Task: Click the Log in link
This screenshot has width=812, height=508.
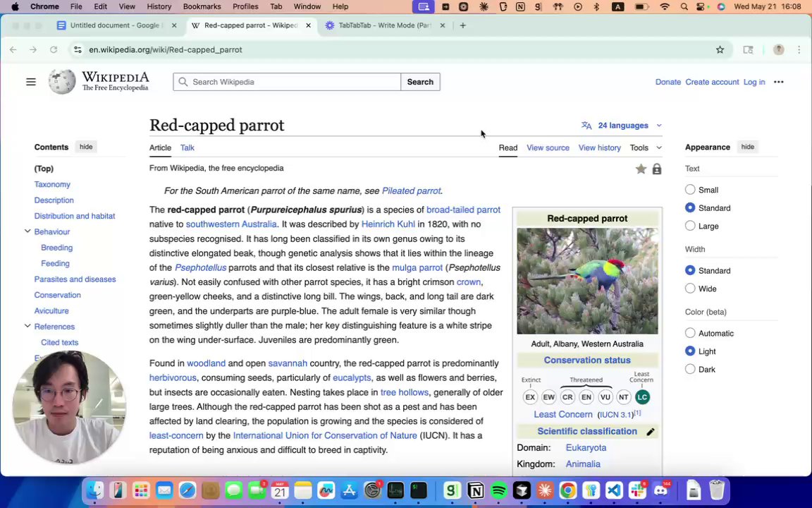Action: pos(754,82)
